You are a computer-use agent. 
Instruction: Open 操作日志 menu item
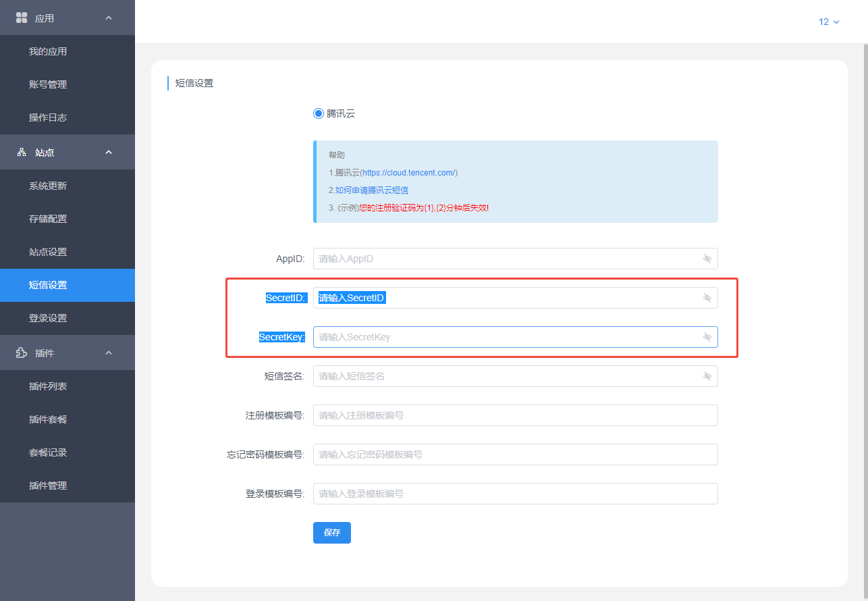[67, 117]
